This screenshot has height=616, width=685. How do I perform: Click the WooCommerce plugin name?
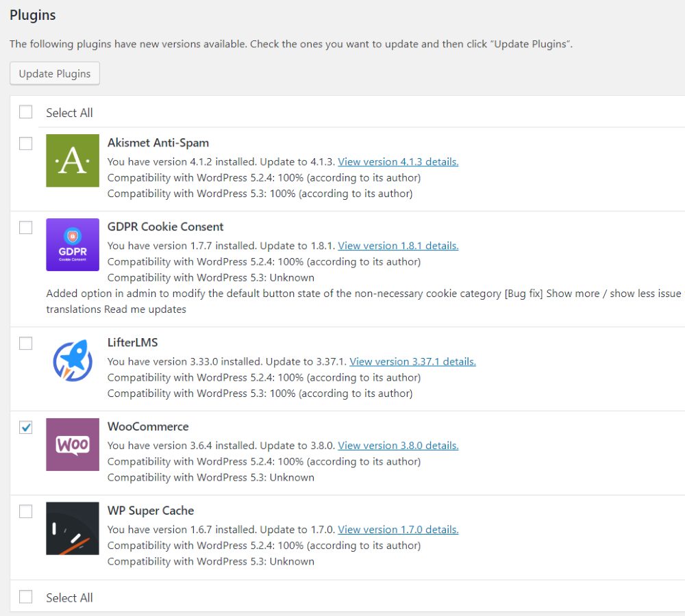click(x=148, y=426)
